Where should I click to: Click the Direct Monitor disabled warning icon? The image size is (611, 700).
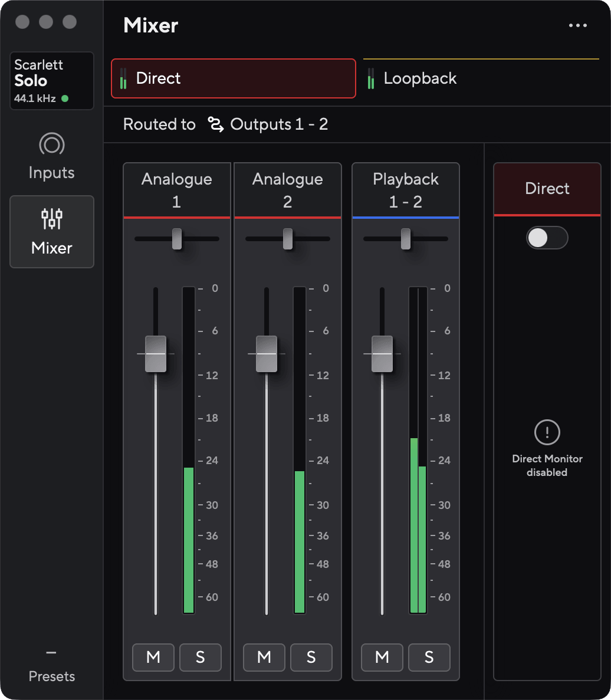(x=547, y=432)
